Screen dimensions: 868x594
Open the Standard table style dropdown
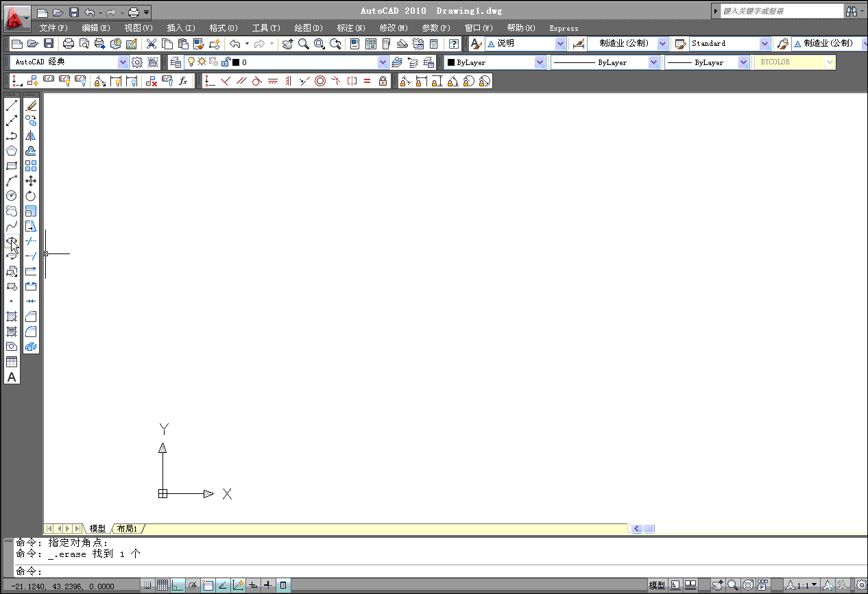764,44
